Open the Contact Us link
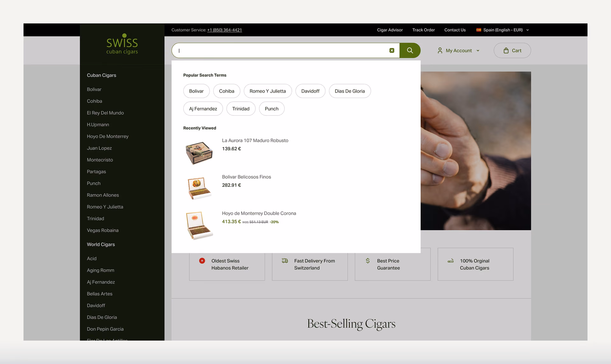611x364 pixels. pos(455,30)
